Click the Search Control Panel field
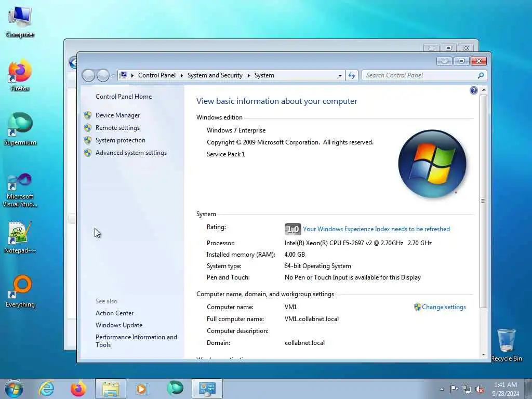The height and width of the screenshot is (399, 532). coord(420,75)
